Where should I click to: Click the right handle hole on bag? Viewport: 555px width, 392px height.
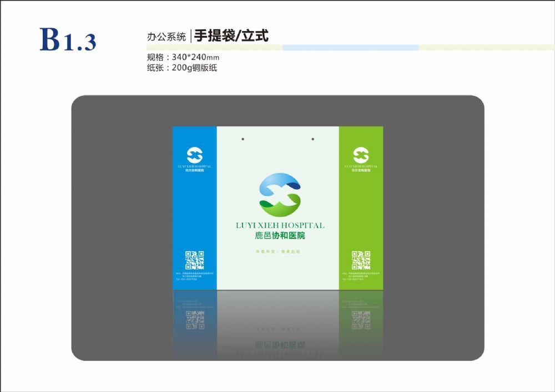(x=313, y=139)
